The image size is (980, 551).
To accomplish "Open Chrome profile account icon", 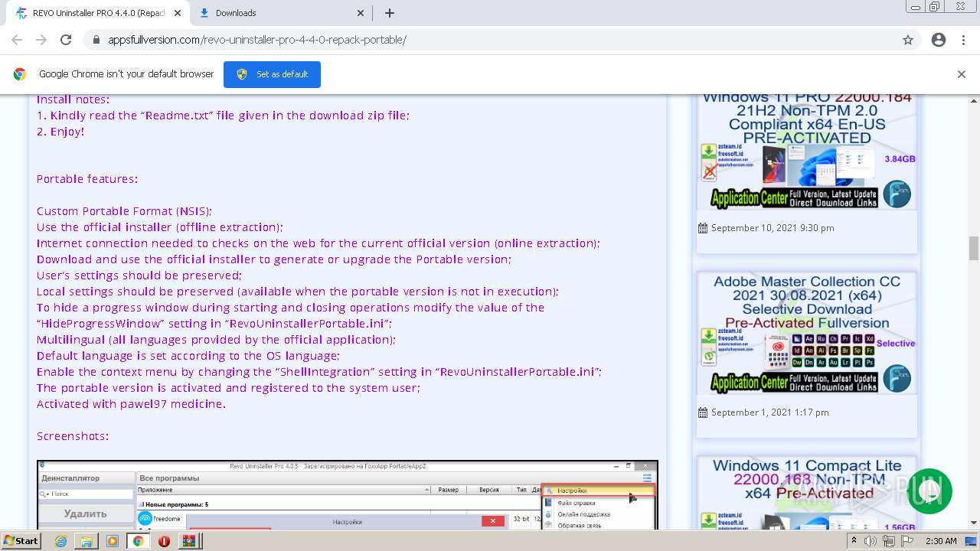I will 939,40.
